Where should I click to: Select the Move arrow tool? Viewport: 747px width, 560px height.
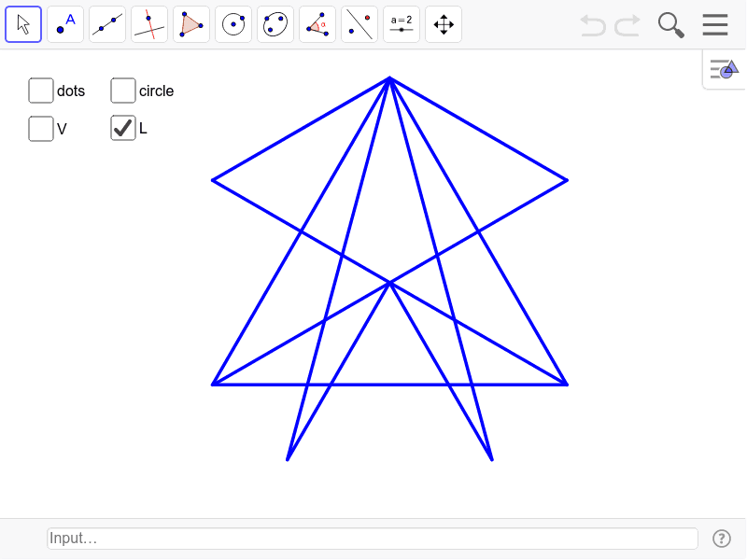[22, 23]
